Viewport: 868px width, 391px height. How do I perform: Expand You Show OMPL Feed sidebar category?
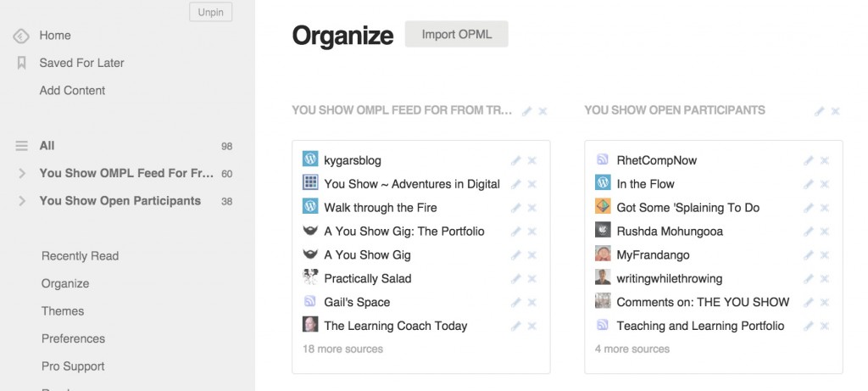pyautogui.click(x=22, y=173)
